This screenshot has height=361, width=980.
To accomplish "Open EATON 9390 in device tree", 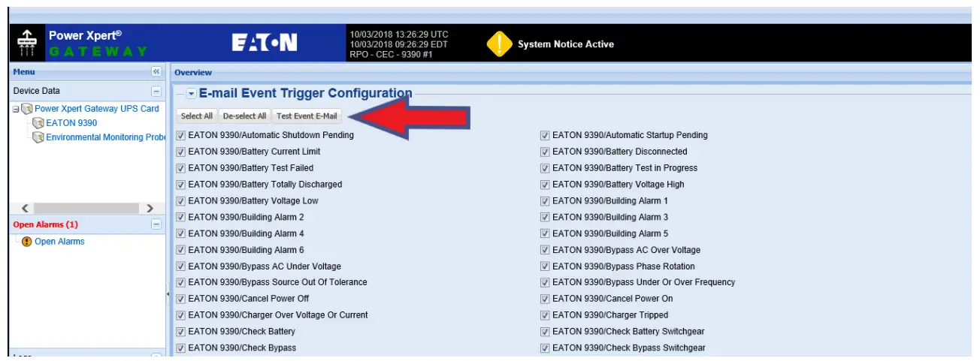I will 71,123.
